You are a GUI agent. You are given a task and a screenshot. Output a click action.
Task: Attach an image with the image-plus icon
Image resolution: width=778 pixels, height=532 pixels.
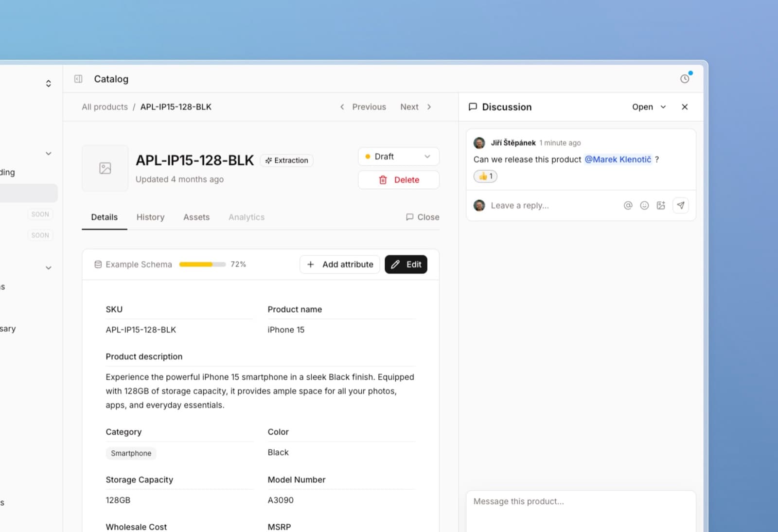[661, 206]
